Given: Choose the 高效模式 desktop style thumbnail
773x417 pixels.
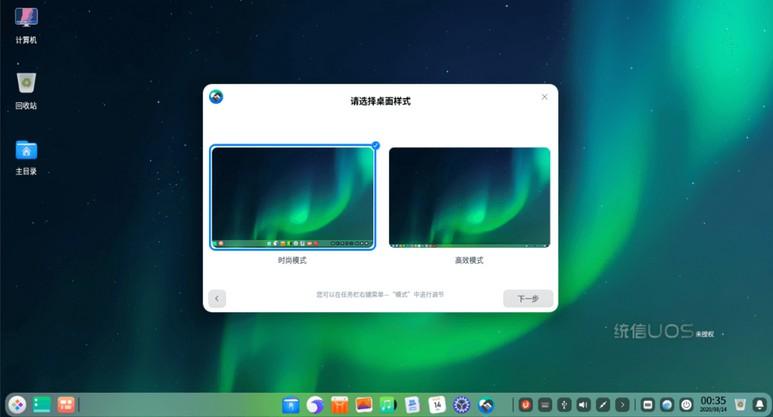Looking at the screenshot, I should (x=469, y=197).
